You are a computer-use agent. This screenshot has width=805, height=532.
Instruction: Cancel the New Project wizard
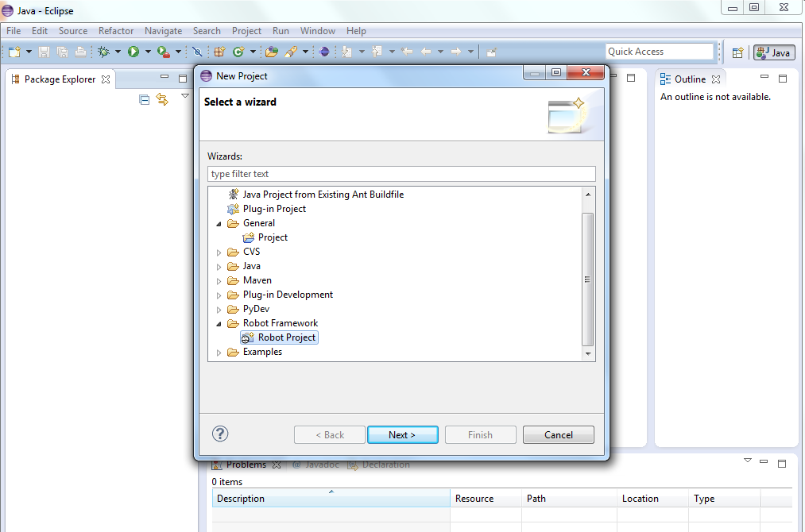pos(558,434)
